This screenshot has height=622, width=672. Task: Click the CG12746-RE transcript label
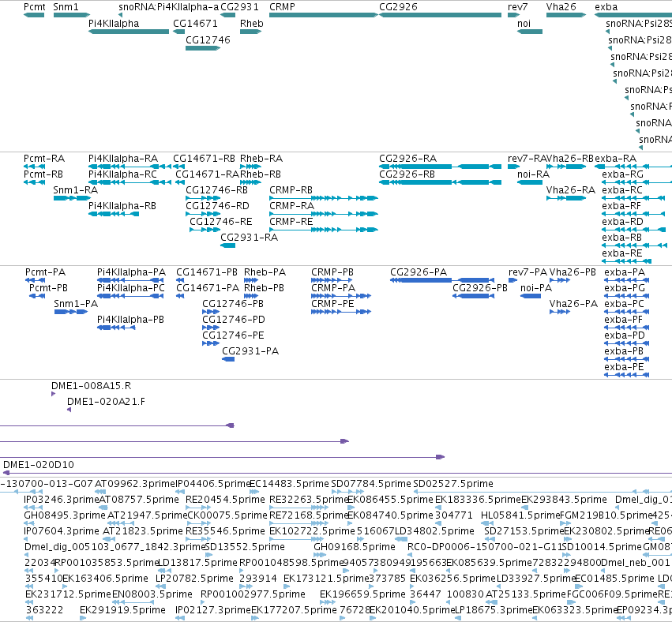point(221,222)
